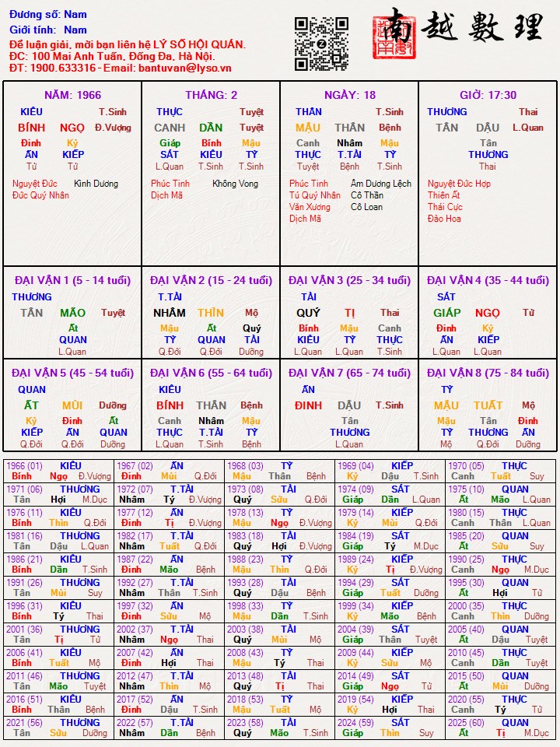
Task: Click the address line '100 Mai Anh Tuấn'
Action: (112, 56)
